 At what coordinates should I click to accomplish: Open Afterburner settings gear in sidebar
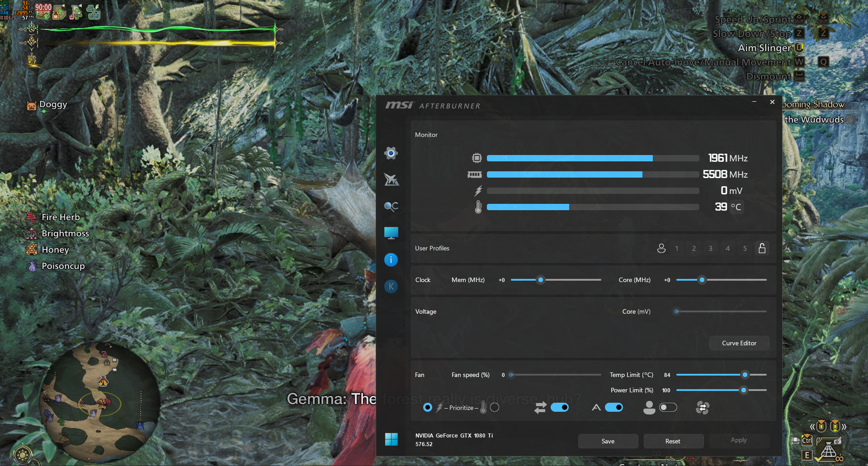391,153
